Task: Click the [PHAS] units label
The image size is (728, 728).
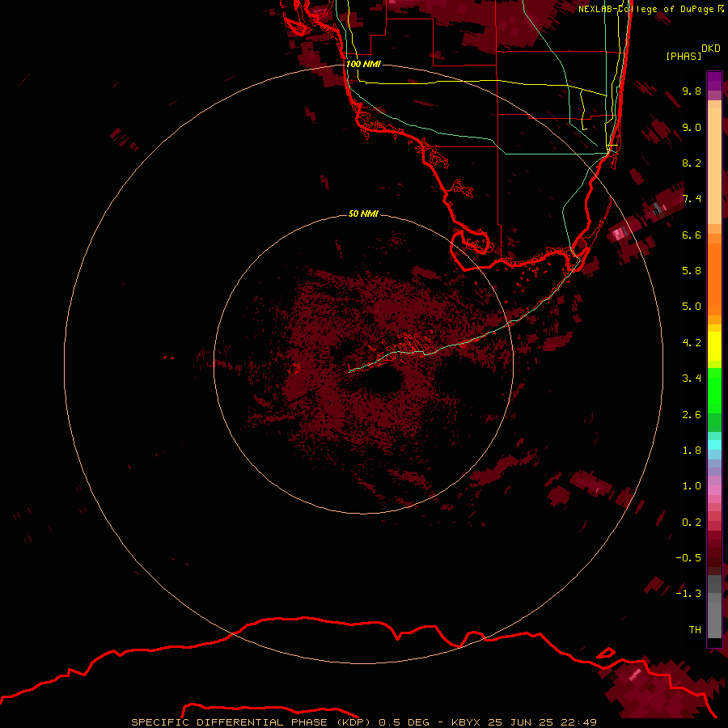Action: (x=684, y=56)
